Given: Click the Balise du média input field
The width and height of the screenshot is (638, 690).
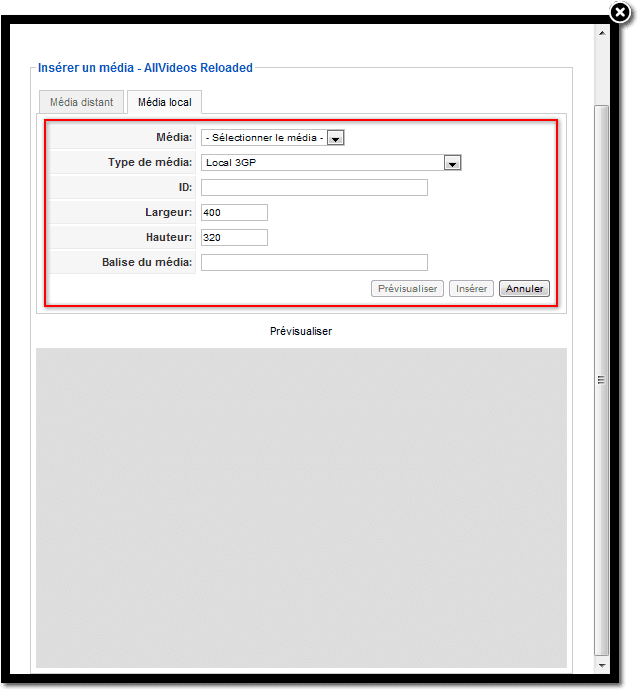Looking at the screenshot, I should point(314,262).
